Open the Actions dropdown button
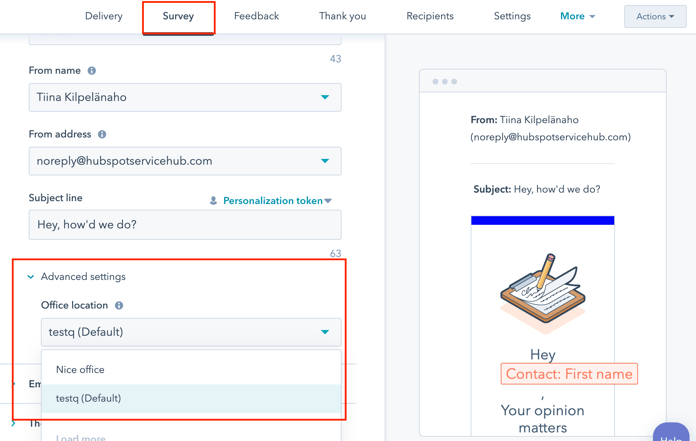 (655, 16)
